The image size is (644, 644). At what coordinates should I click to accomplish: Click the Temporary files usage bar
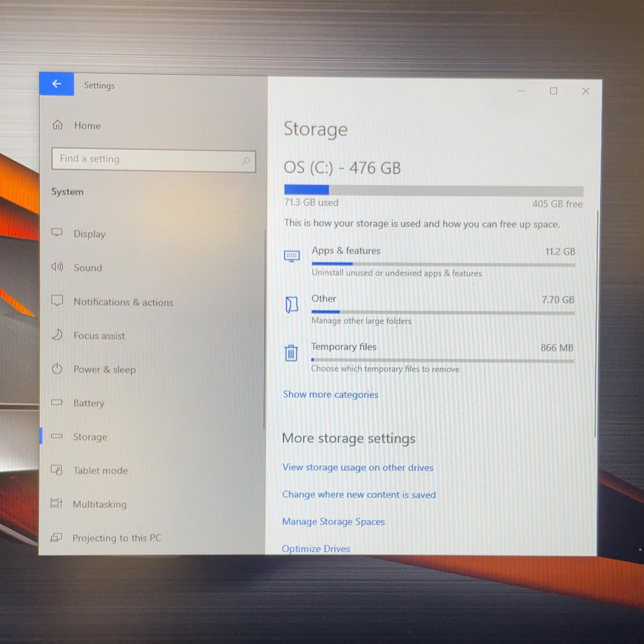click(x=442, y=361)
